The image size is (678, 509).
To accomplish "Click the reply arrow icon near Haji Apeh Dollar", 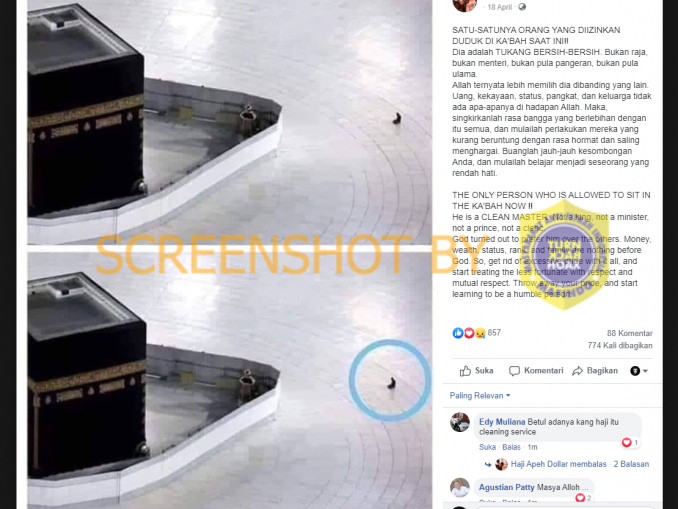I will point(488,464).
